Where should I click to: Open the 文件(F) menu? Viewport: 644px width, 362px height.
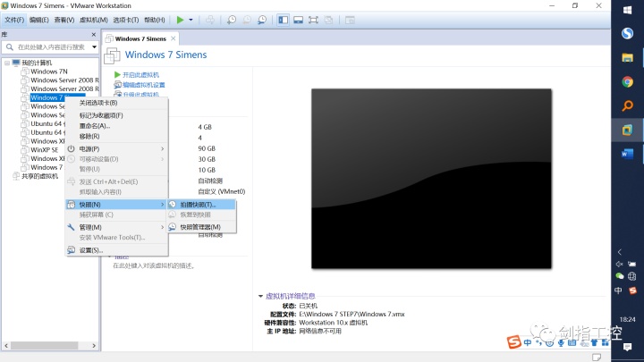click(14, 20)
